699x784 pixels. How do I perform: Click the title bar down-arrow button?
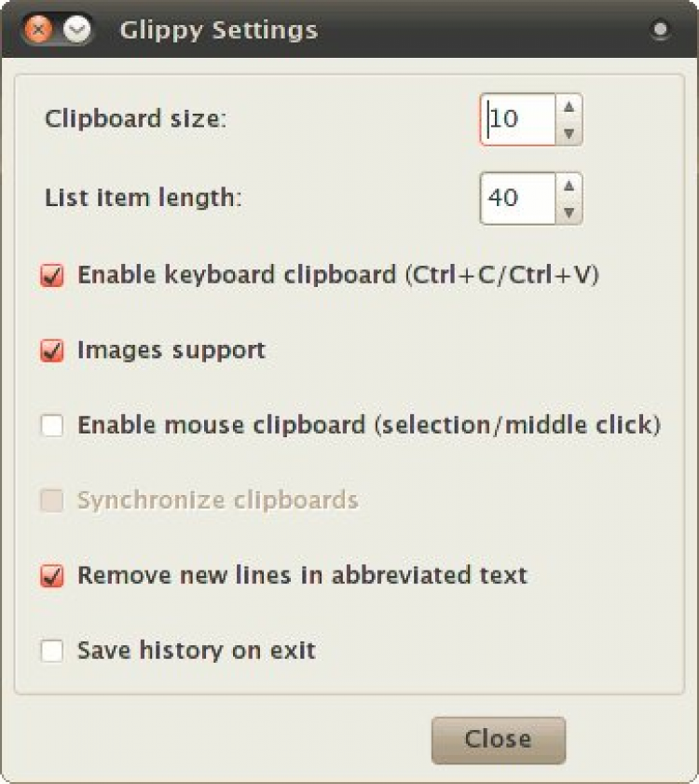(x=79, y=29)
